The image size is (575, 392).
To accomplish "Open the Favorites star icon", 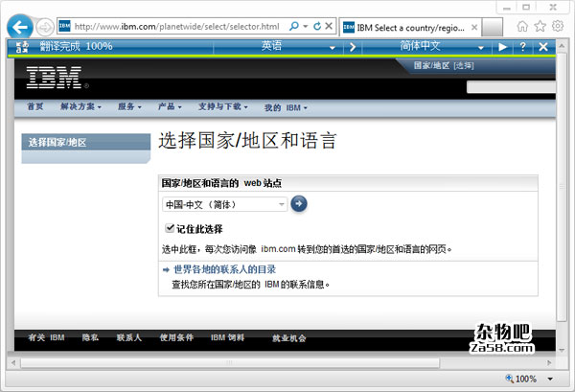I will pyautogui.click(x=540, y=27).
